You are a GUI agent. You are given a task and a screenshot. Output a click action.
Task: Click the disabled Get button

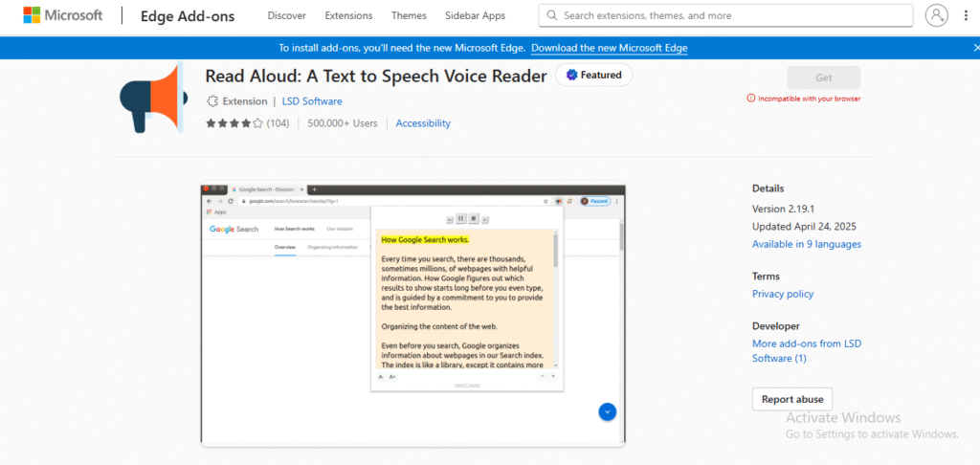click(x=824, y=78)
